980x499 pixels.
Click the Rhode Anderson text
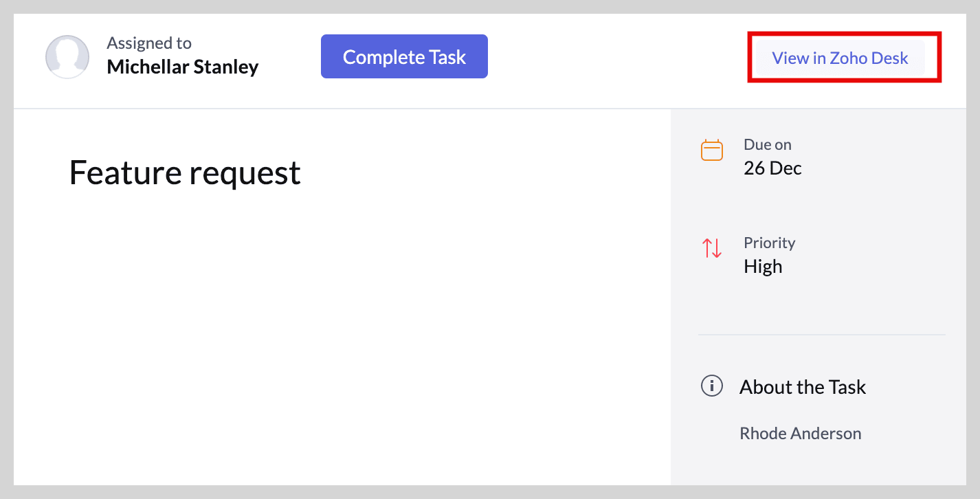pos(800,434)
